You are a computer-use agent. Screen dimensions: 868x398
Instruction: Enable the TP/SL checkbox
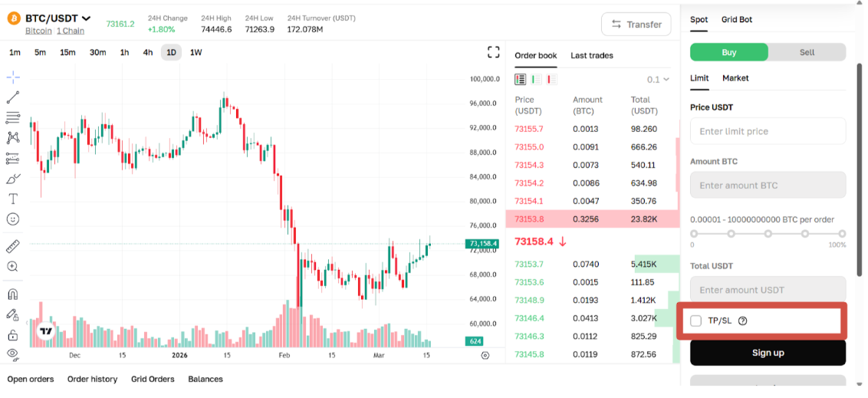696,321
